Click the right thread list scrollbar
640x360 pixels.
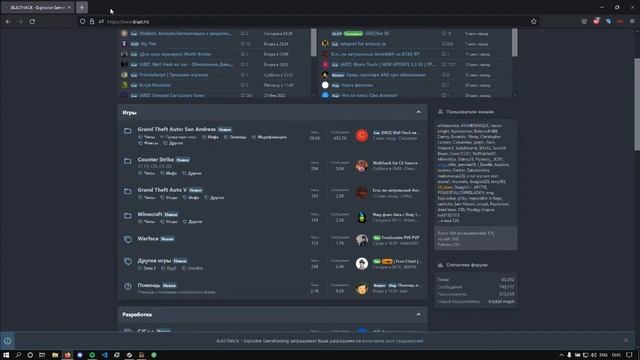tap(514, 42)
